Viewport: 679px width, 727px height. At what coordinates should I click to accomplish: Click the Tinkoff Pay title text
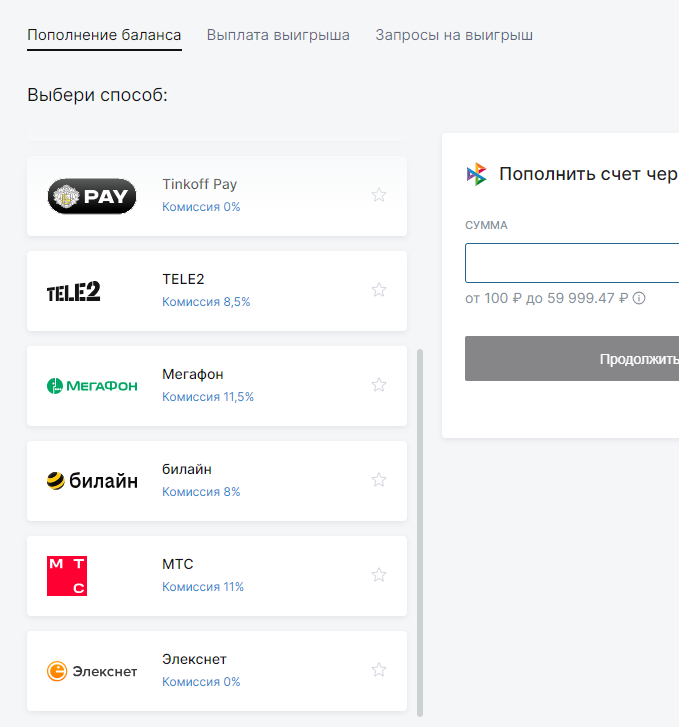coord(199,185)
